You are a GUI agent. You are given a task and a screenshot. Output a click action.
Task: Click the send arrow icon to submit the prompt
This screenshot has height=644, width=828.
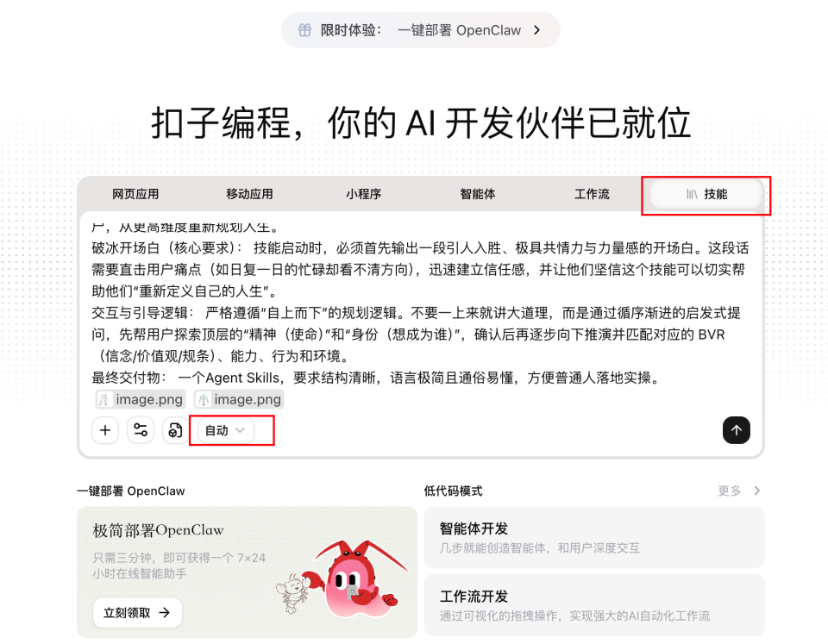click(x=736, y=429)
